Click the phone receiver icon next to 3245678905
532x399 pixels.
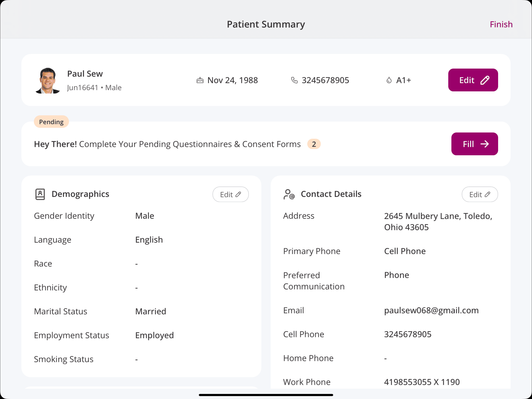coord(294,80)
